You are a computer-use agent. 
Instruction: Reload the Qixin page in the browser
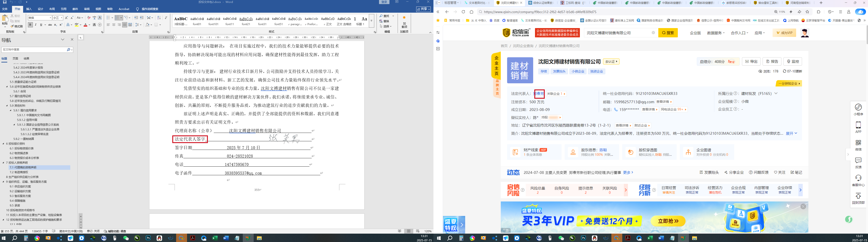tap(463, 12)
